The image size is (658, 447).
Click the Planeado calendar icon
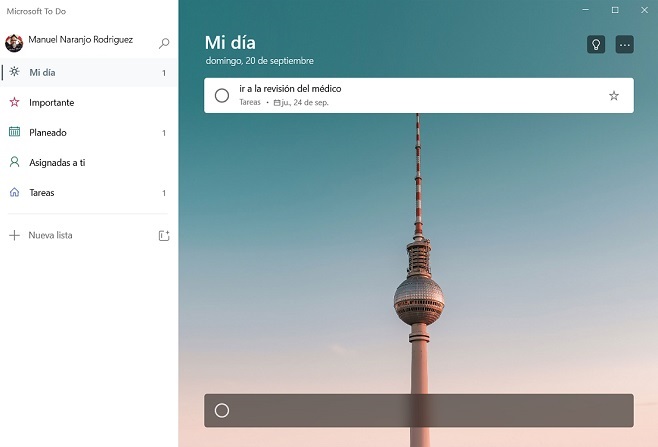[14, 132]
